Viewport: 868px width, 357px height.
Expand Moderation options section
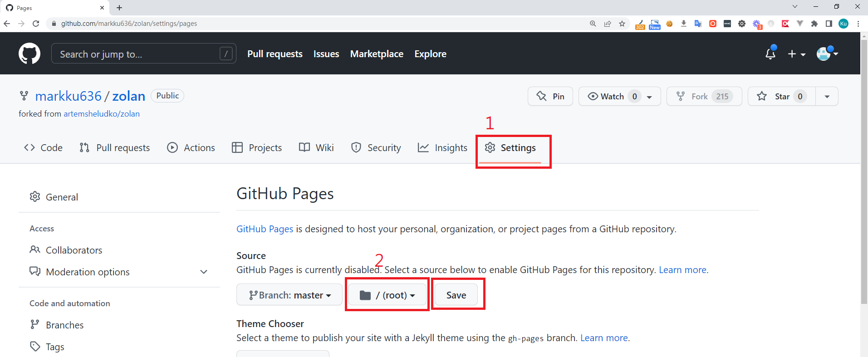pyautogui.click(x=204, y=272)
